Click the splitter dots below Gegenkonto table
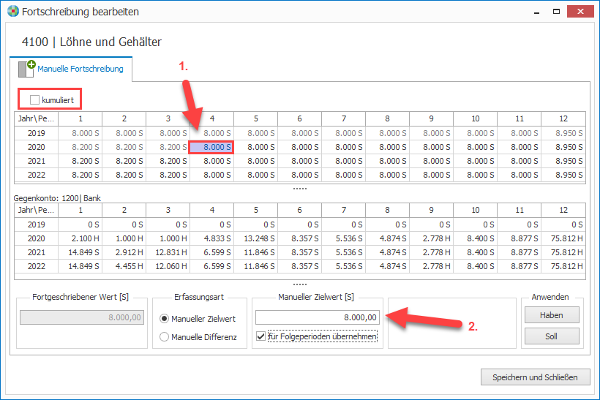Image resolution: width=600 pixels, height=400 pixels. pos(300,284)
